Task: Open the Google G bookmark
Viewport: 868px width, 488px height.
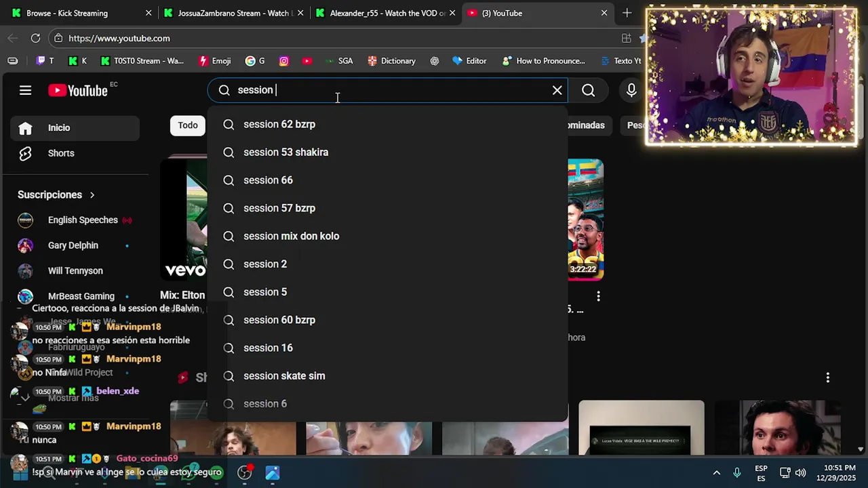Action: tap(255, 61)
